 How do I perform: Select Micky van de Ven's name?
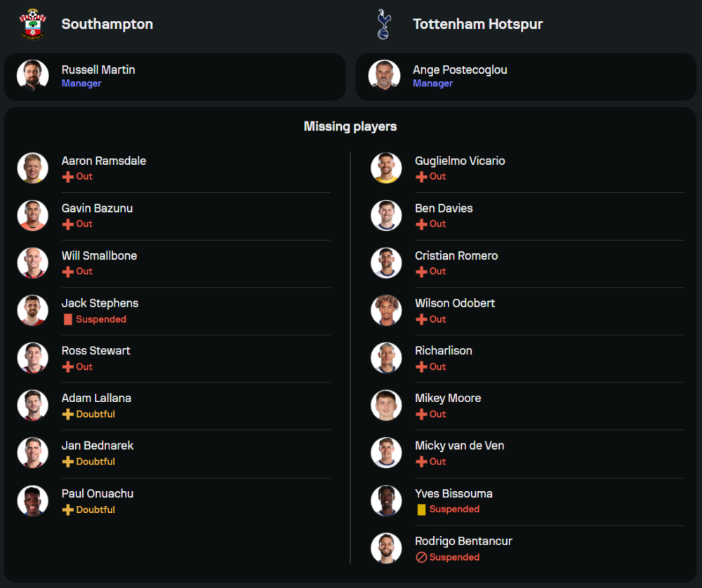[x=459, y=446]
